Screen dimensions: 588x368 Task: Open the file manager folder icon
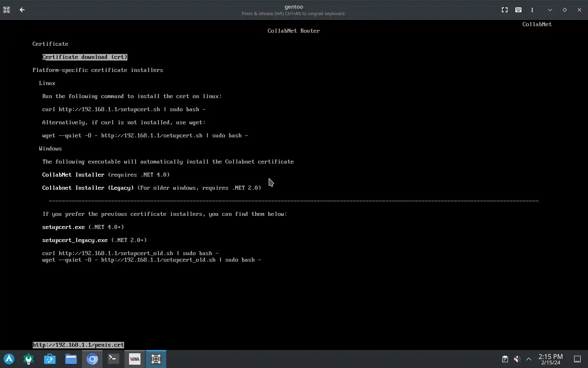[x=71, y=359]
